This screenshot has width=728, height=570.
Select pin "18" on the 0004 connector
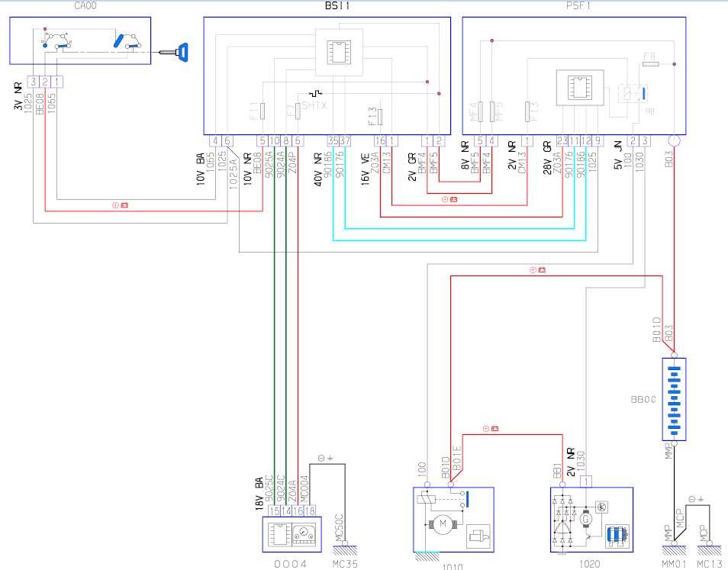pyautogui.click(x=310, y=511)
